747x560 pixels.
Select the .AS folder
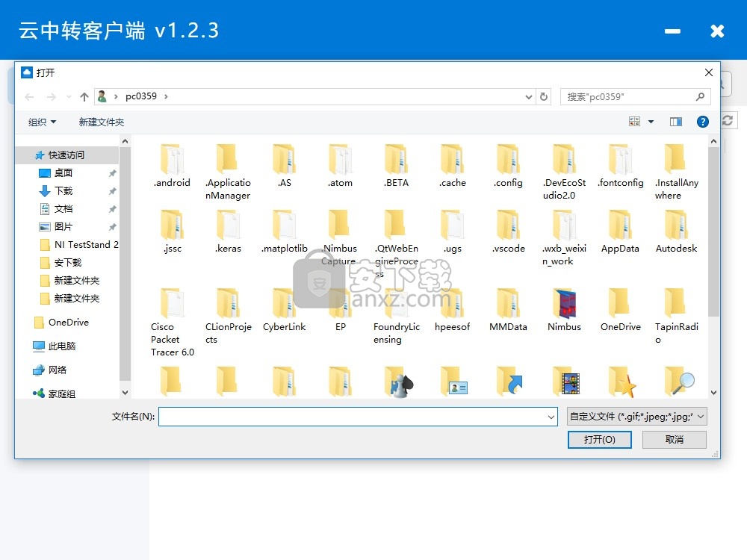pyautogui.click(x=285, y=166)
